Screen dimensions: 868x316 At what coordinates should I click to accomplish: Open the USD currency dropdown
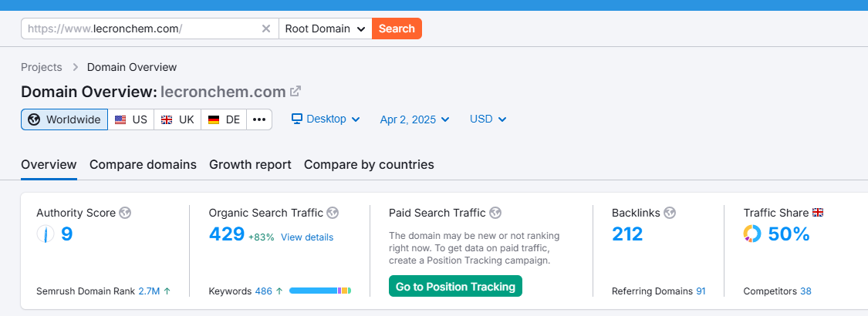click(488, 119)
